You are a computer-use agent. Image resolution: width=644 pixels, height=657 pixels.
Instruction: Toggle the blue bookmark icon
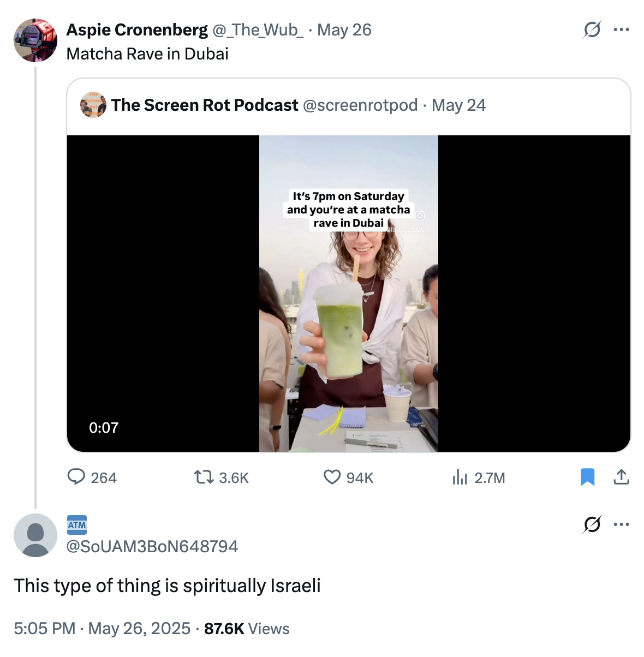click(587, 477)
